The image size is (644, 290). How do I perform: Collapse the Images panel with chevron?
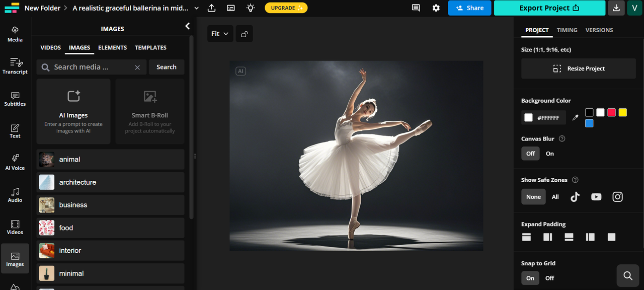187,26
